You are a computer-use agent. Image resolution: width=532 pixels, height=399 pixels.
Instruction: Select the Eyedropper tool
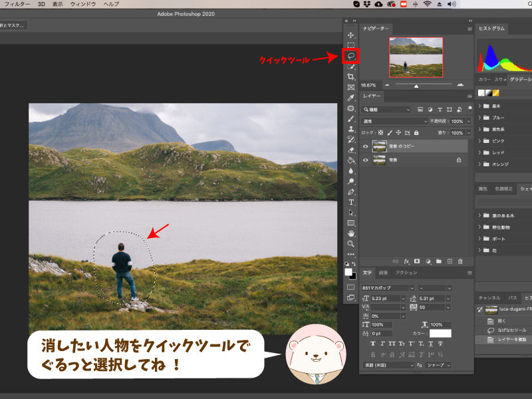coord(351,98)
